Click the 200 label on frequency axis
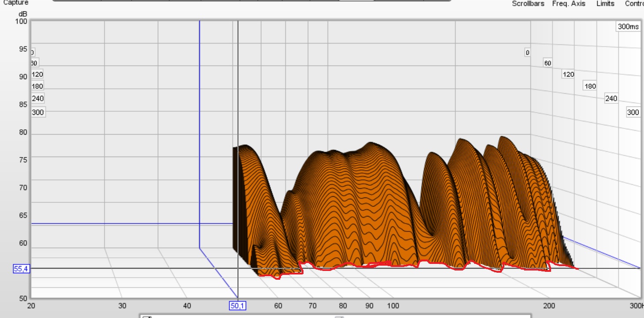 click(x=549, y=306)
